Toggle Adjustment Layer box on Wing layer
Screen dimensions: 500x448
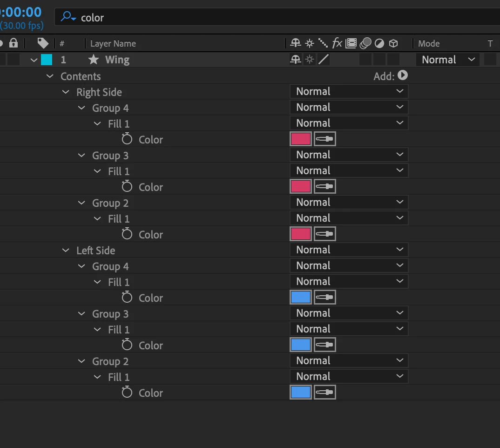pyautogui.click(x=379, y=59)
